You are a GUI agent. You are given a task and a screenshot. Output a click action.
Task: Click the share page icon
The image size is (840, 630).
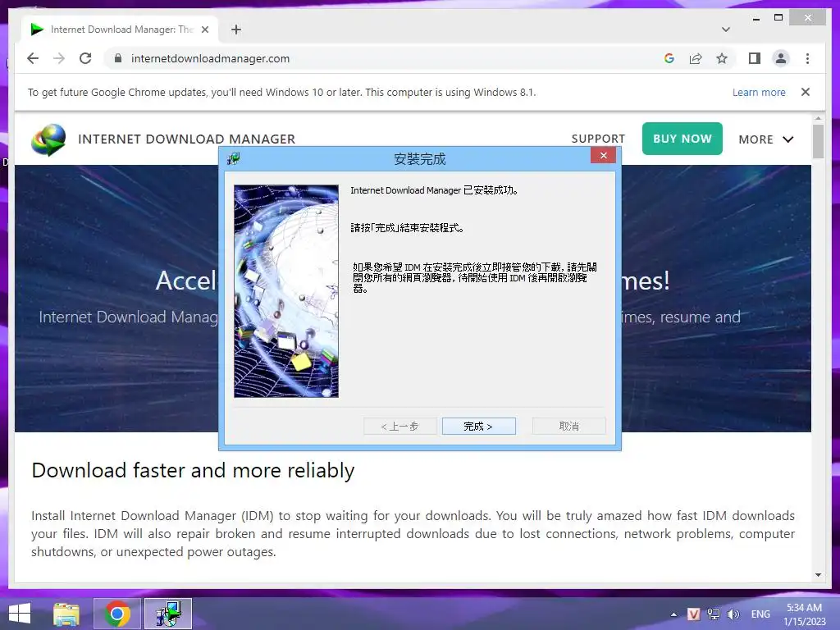[696, 58]
